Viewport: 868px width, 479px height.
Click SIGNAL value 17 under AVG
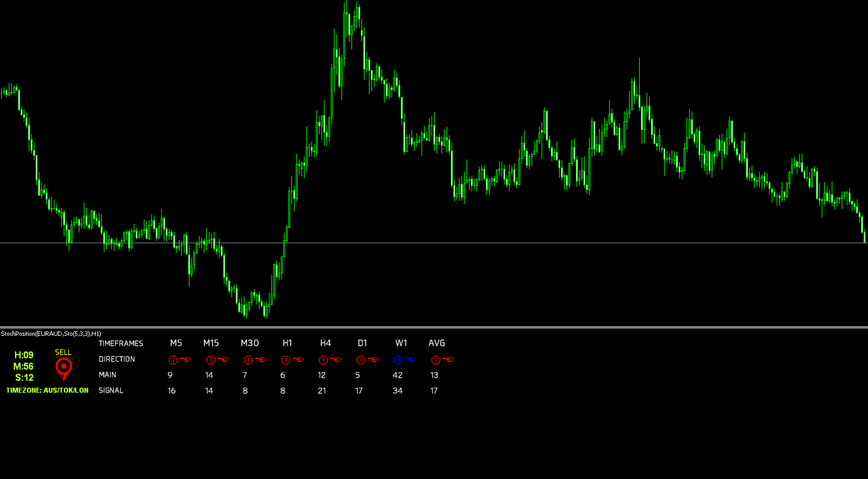click(x=434, y=391)
